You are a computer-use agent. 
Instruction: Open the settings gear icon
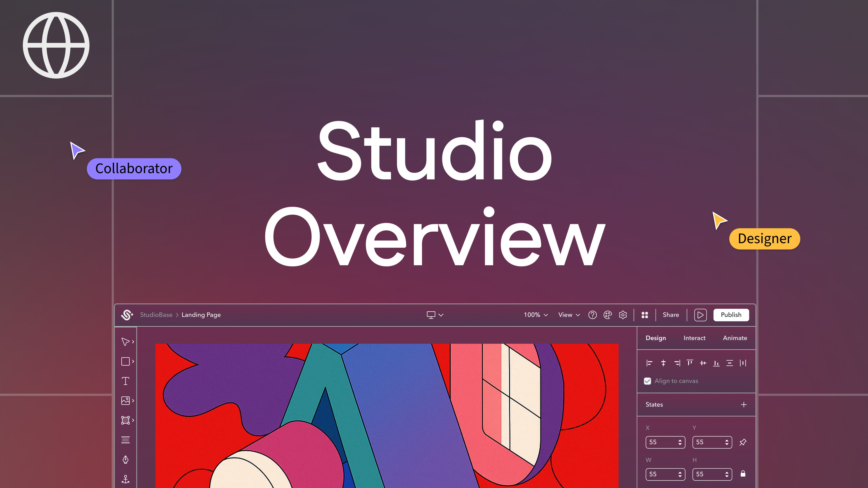[x=623, y=315]
